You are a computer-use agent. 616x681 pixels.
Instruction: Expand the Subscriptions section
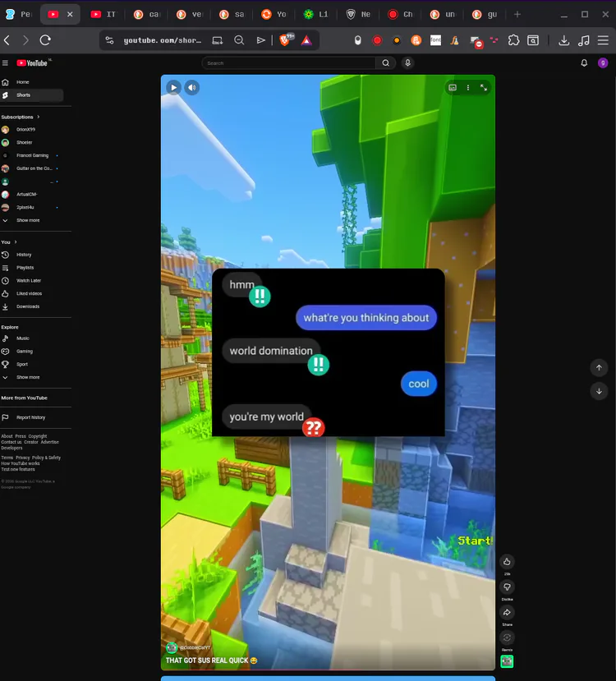[21, 117]
